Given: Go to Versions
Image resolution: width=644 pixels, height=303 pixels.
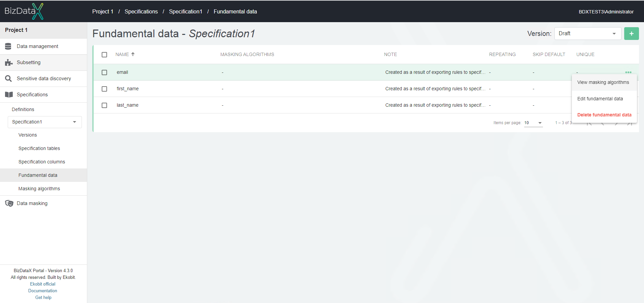Looking at the screenshot, I should (x=28, y=135).
